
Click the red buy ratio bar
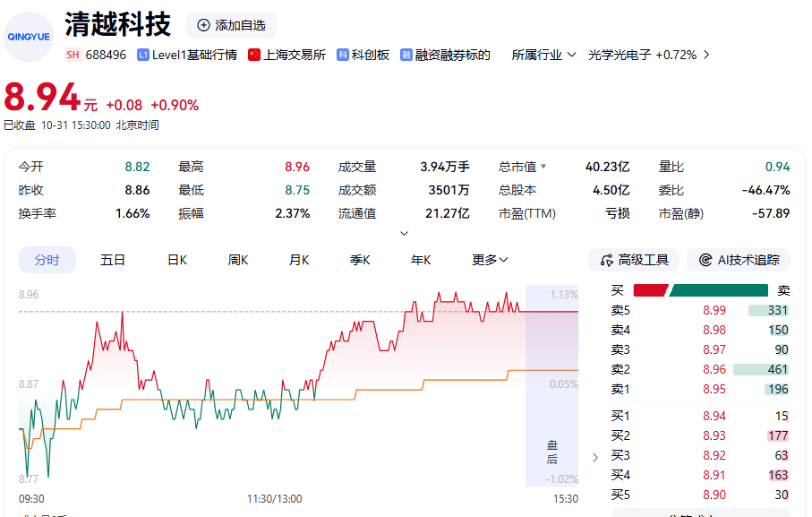coord(651,290)
